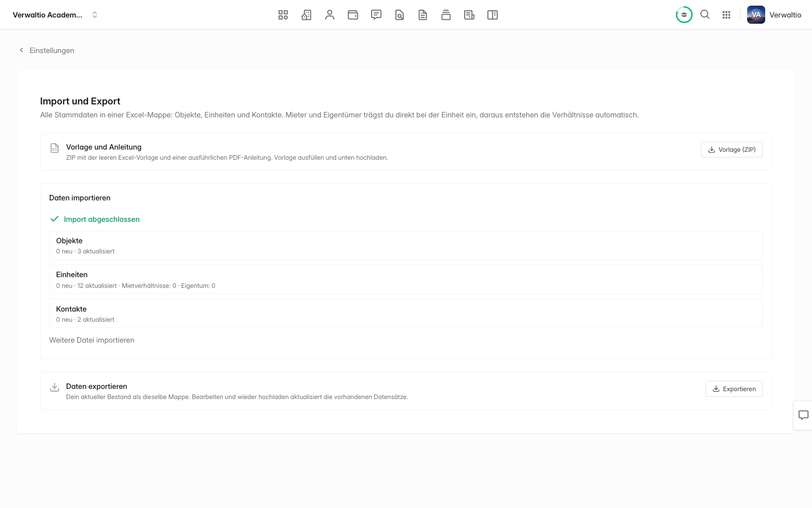
Task: Click the 'Vorlage und Anleitung' heading
Action: point(104,147)
